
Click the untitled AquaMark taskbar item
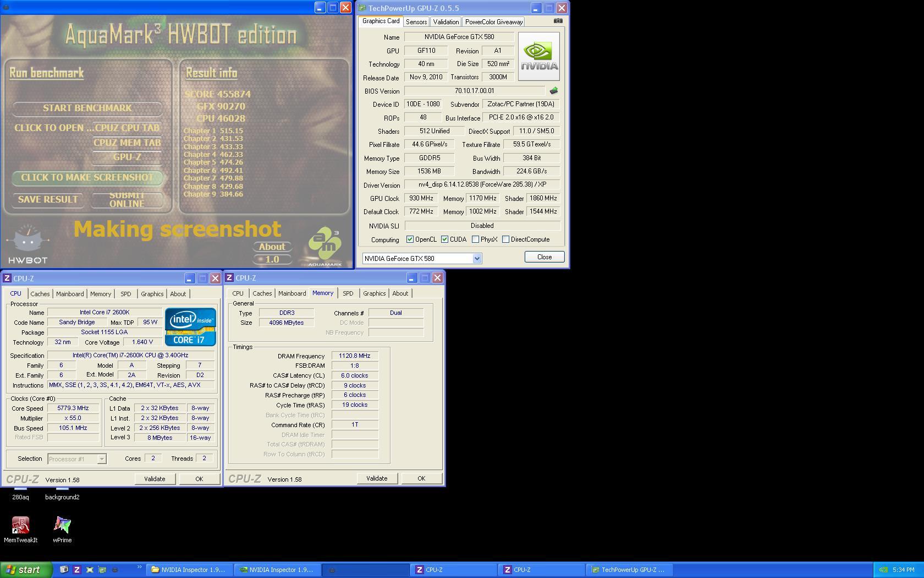pyautogui.click(x=366, y=570)
